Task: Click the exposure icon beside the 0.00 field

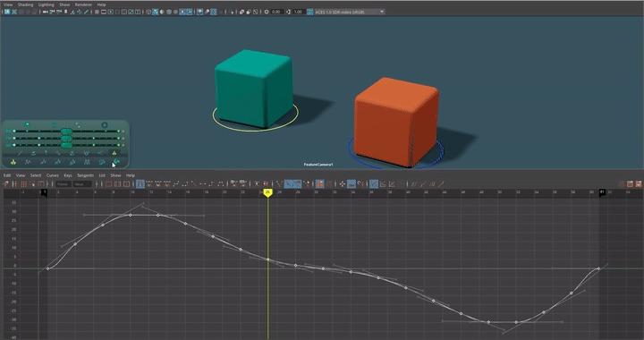Action: pyautogui.click(x=267, y=12)
